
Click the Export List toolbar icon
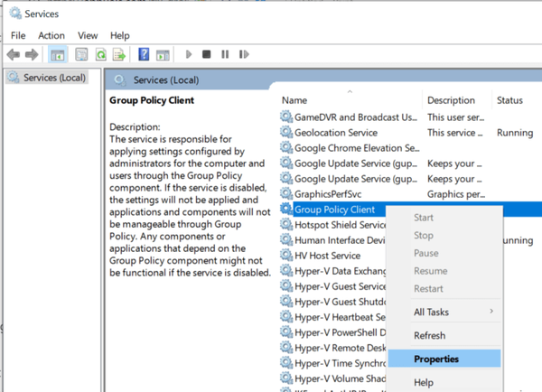pos(119,54)
